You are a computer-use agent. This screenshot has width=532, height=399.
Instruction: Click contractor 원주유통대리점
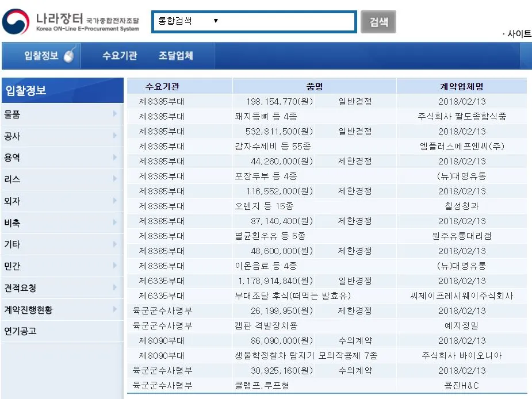click(462, 236)
